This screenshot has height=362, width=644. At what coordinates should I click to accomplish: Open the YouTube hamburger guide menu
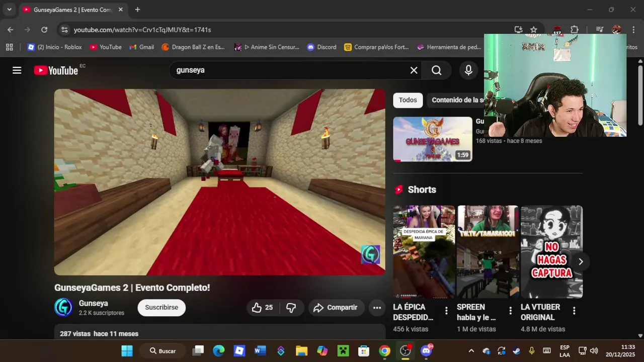pyautogui.click(x=17, y=70)
